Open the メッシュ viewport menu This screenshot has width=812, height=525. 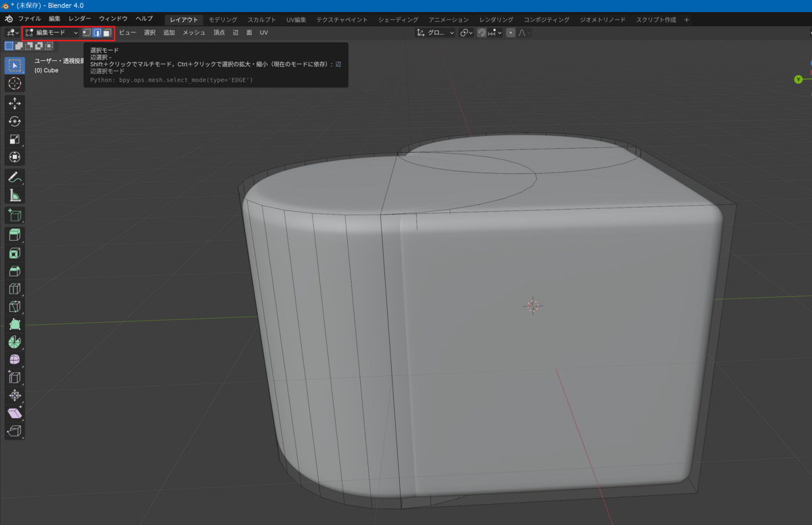coord(194,32)
